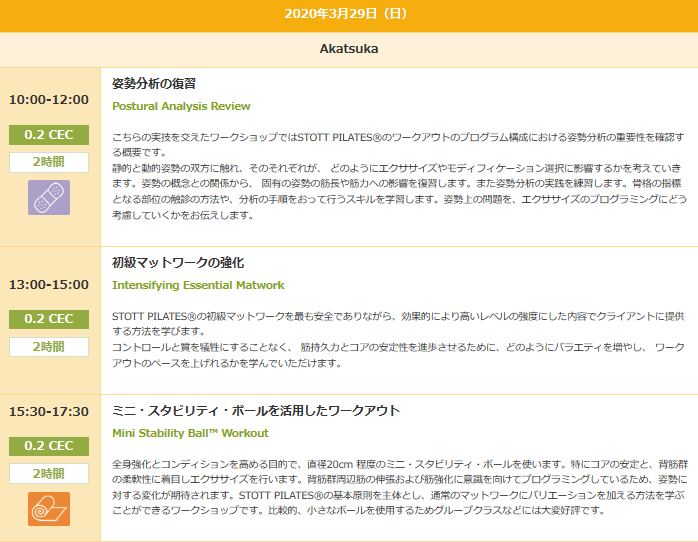Click the 0.2 CEC badge under 10:00-12:00

49,135
